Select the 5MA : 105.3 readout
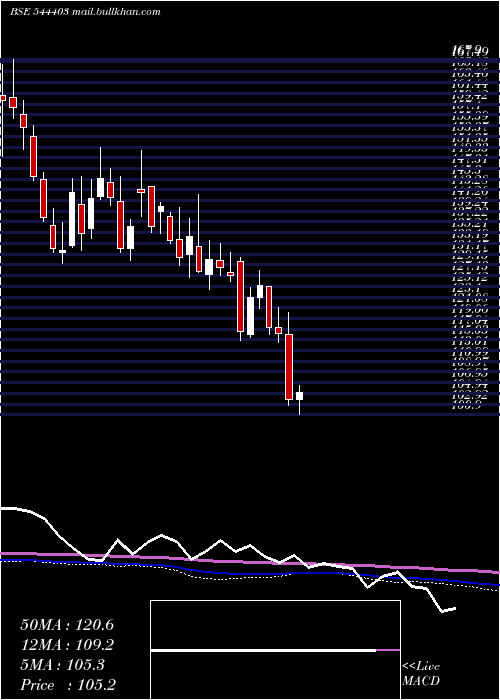 pyautogui.click(x=62, y=665)
